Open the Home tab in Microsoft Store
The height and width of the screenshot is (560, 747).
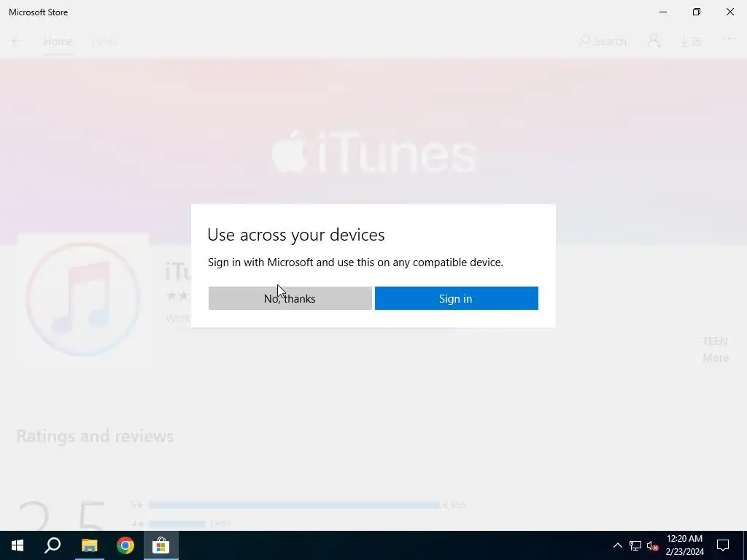pos(58,42)
